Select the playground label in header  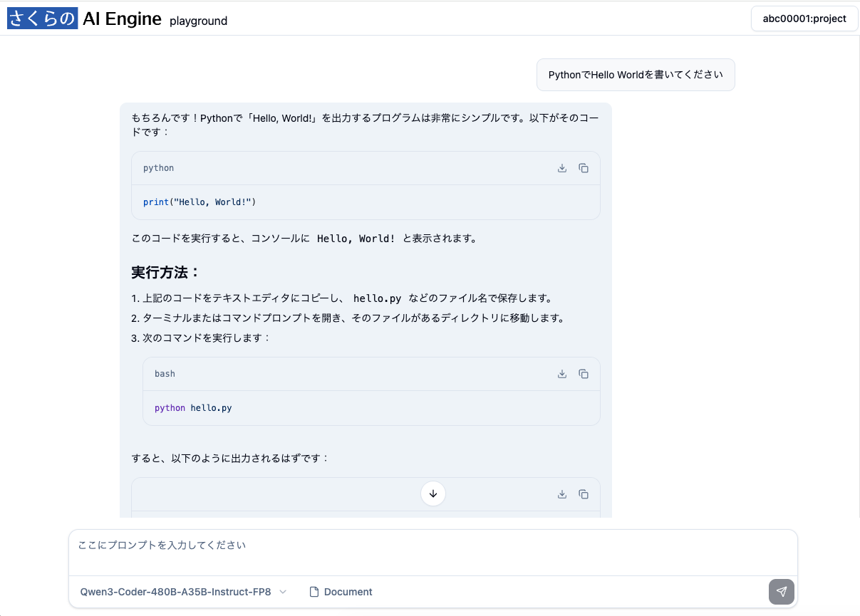point(198,21)
